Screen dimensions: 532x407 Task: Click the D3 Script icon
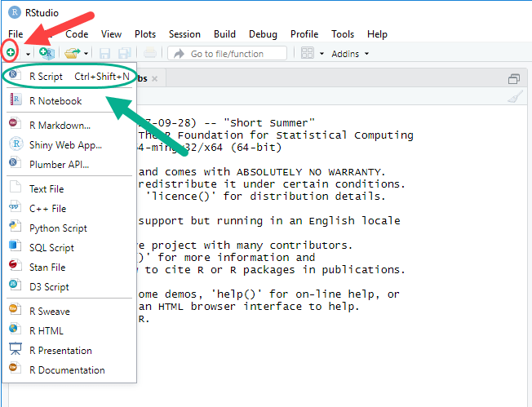click(x=15, y=285)
